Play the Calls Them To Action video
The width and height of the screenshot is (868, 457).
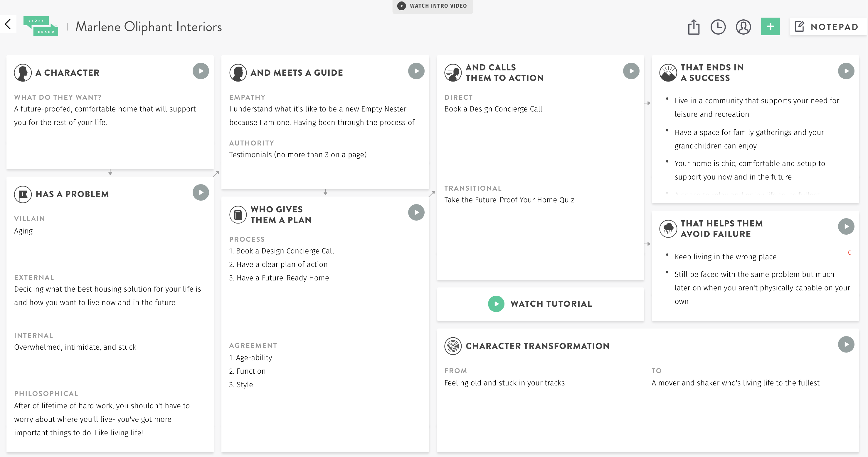coord(631,71)
